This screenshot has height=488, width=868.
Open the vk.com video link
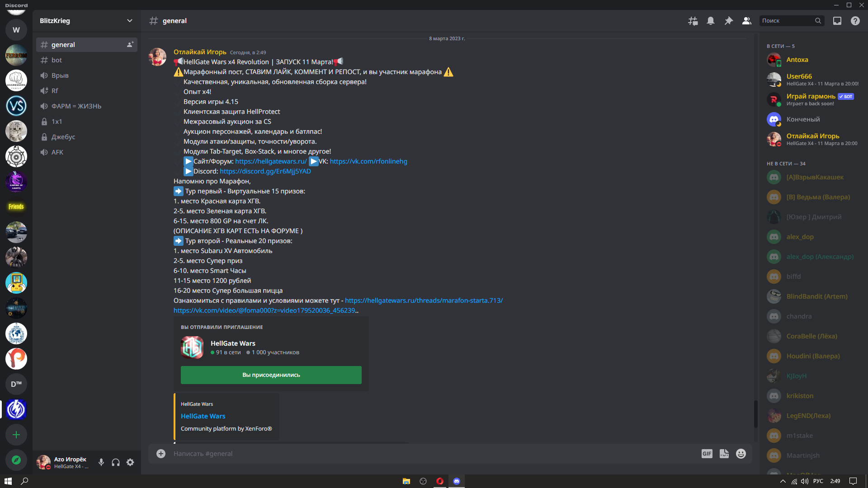tap(264, 310)
